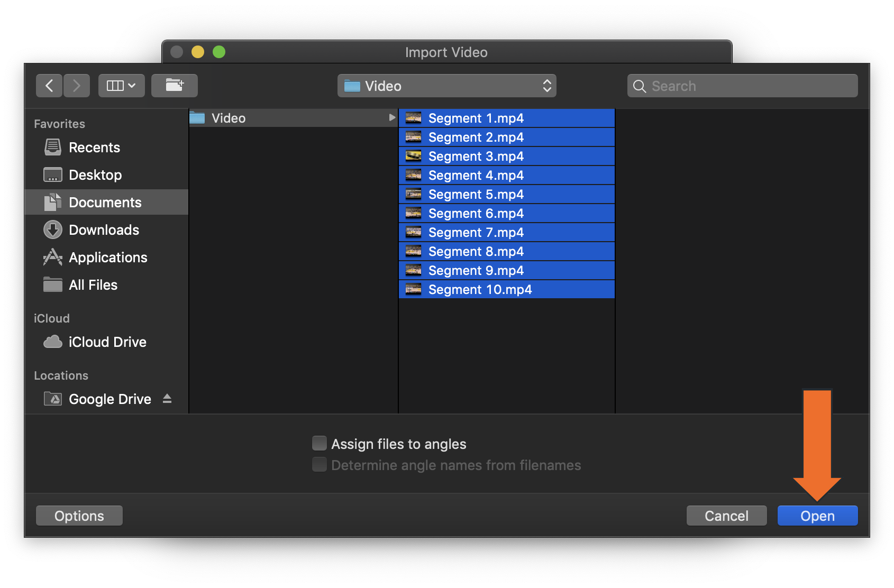Enable Assign files to angles
Screen dimensions: 894x588
point(319,443)
